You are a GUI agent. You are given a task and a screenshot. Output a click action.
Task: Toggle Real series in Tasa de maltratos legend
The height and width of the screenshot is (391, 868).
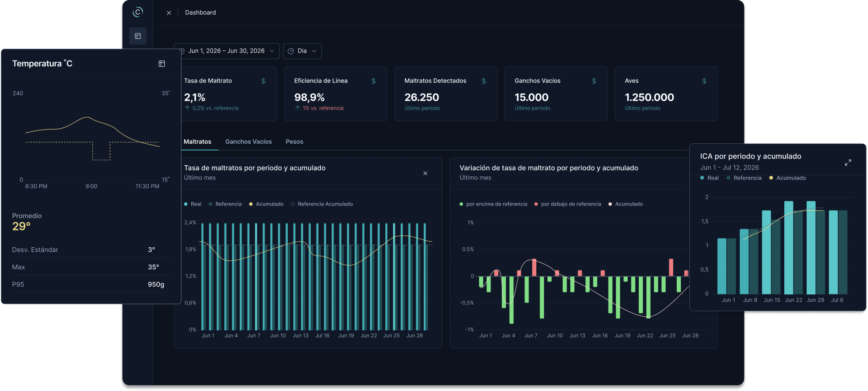(193, 204)
